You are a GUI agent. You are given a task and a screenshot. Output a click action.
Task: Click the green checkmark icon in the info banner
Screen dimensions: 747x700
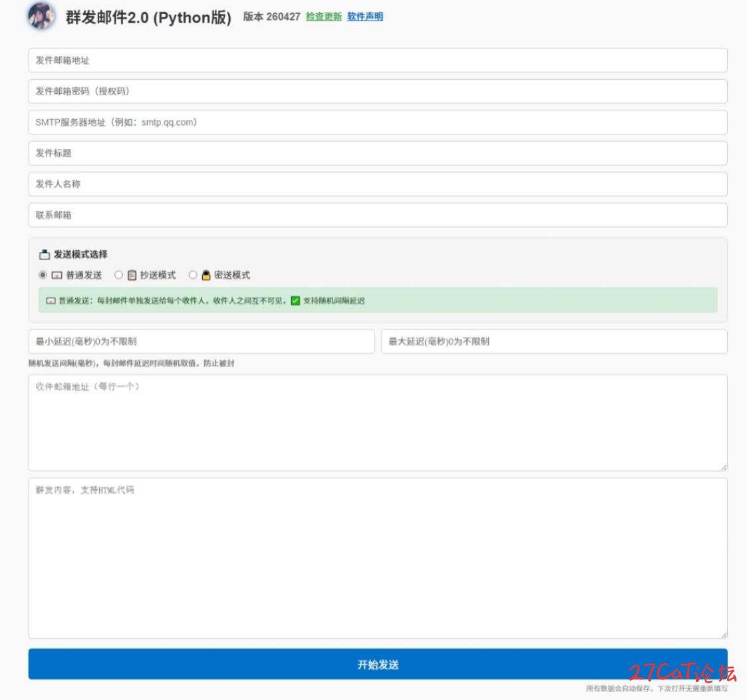(x=296, y=301)
